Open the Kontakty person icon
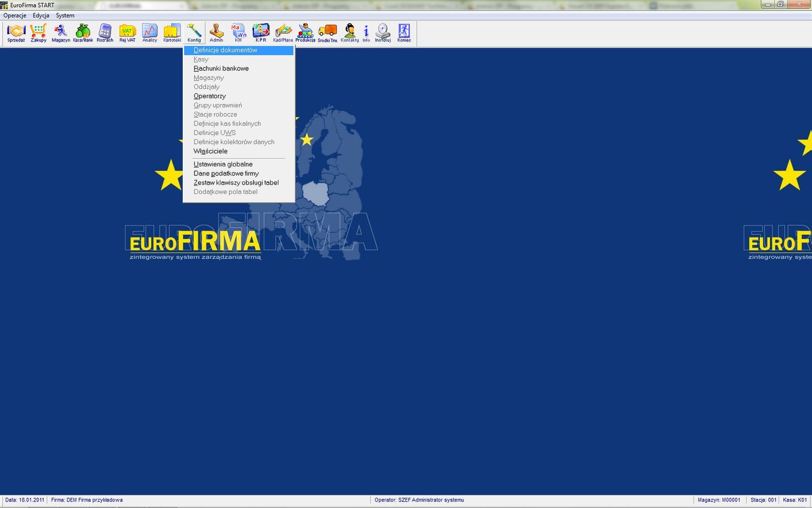This screenshot has width=812, height=508. pos(350,33)
